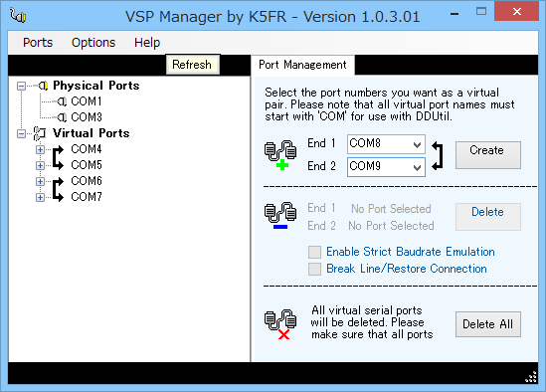Click the delete-all icon with red X

tap(280, 324)
